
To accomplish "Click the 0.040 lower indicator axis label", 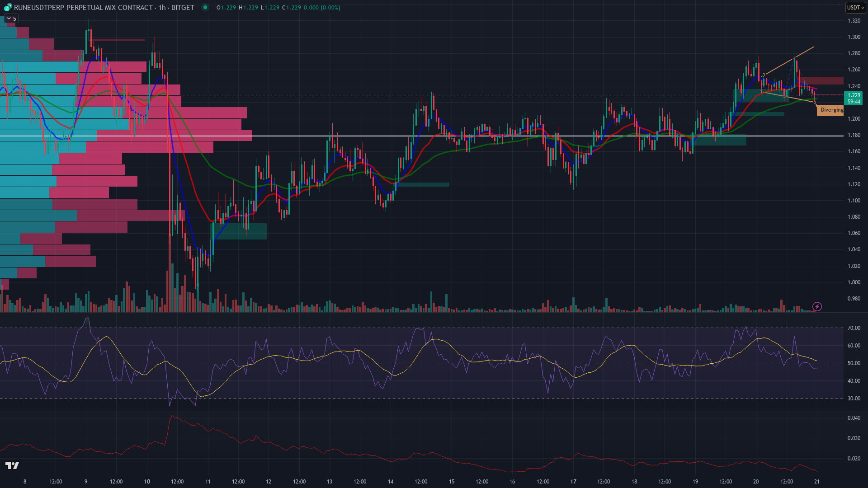I will [x=854, y=418].
